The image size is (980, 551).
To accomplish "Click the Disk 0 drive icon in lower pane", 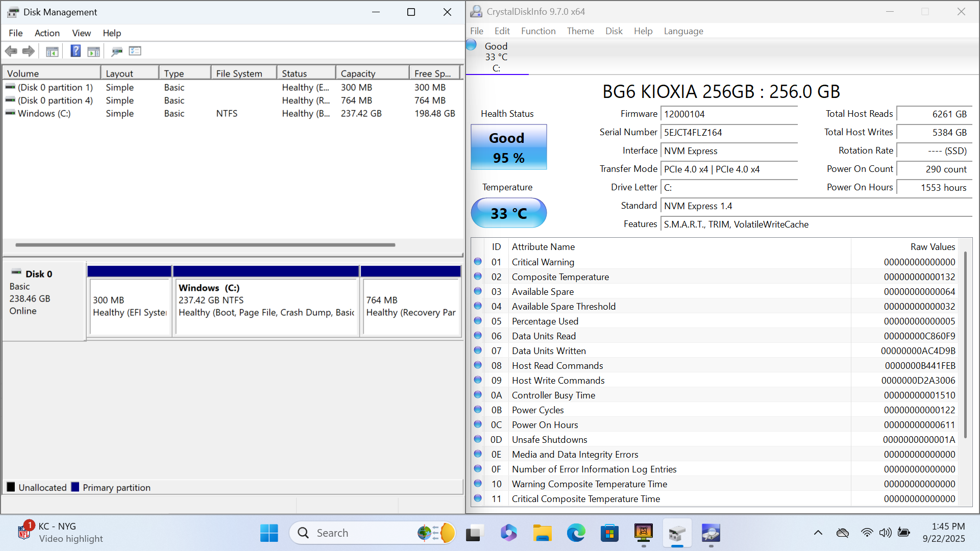I will point(16,272).
